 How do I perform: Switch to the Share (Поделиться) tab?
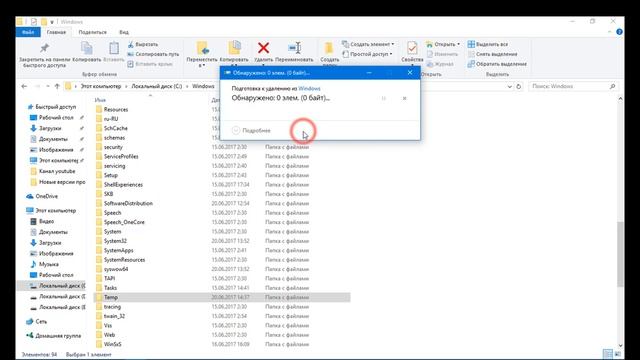point(92,32)
